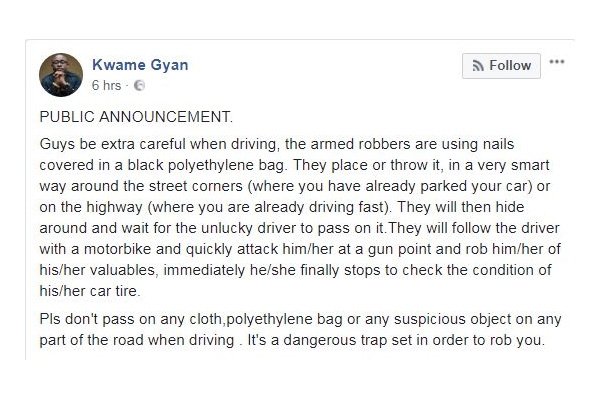Click the line starting 'Pls don't pass'
The image size is (600, 400).
tap(300, 319)
